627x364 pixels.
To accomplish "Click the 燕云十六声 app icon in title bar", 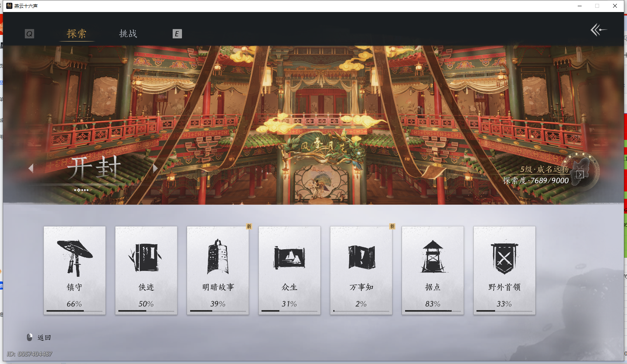I will (9, 6).
